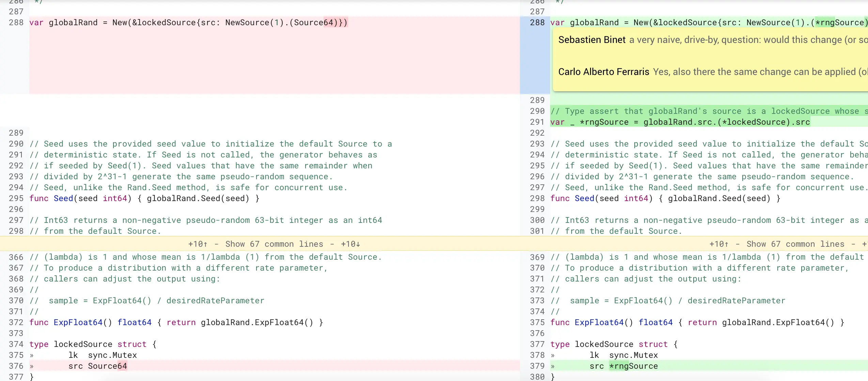
Task: Click right line number 379
Action: coord(537,366)
